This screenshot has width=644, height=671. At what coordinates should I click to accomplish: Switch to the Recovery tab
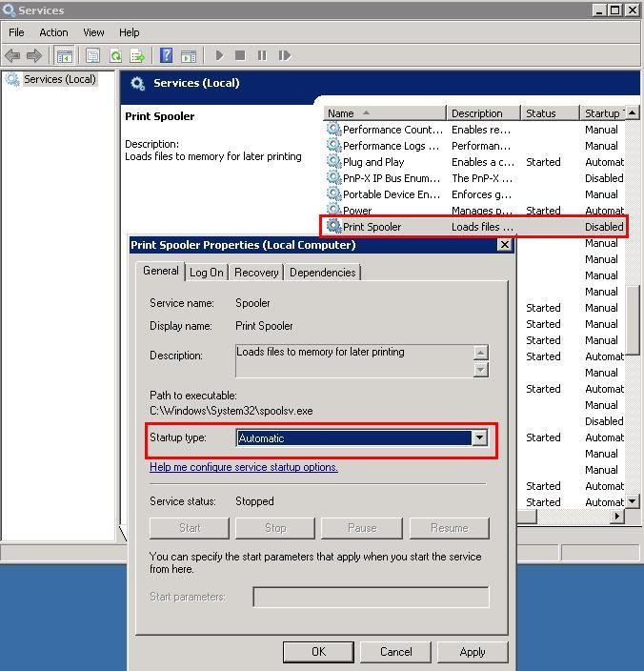[x=256, y=273]
